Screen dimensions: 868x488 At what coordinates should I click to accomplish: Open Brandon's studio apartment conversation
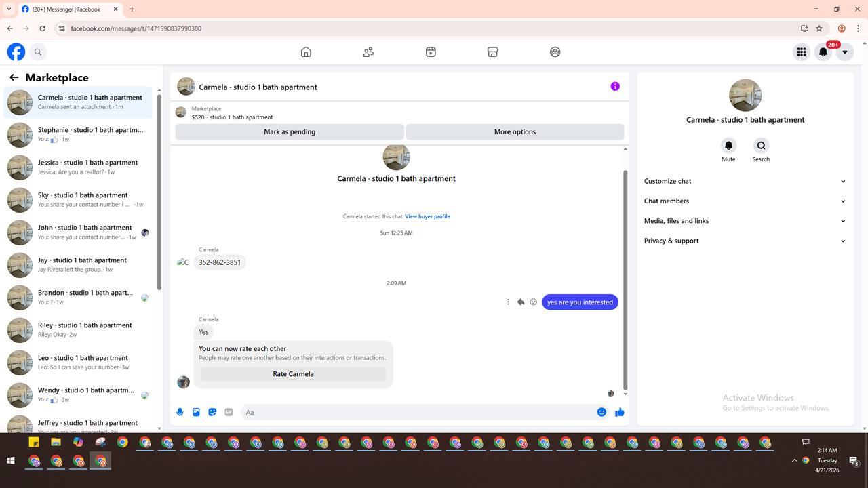tap(79, 298)
